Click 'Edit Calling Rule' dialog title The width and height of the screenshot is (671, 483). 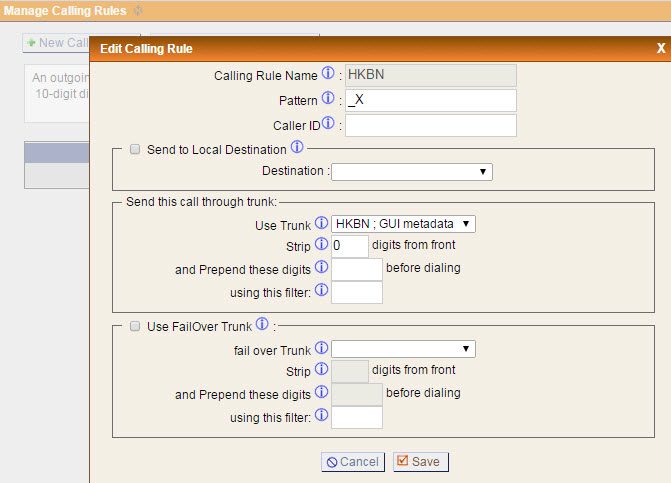coord(146,49)
